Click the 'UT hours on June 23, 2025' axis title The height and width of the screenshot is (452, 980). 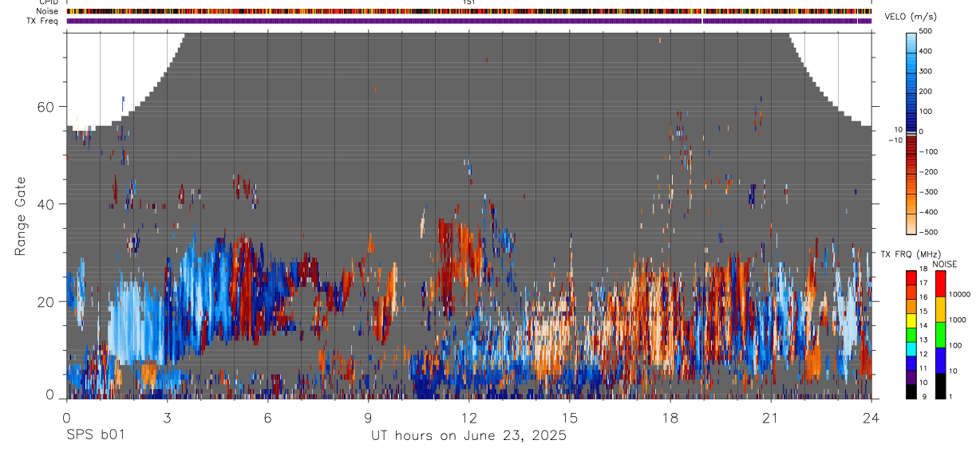pos(468,436)
